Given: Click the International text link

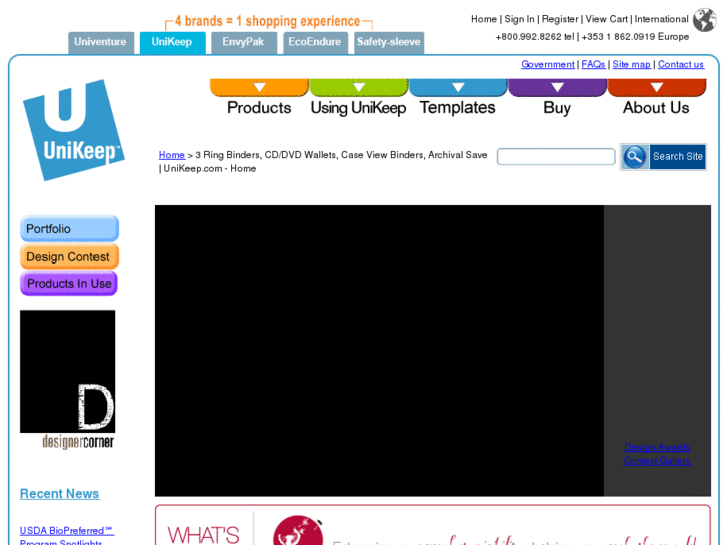Looking at the screenshot, I should pos(661,19).
